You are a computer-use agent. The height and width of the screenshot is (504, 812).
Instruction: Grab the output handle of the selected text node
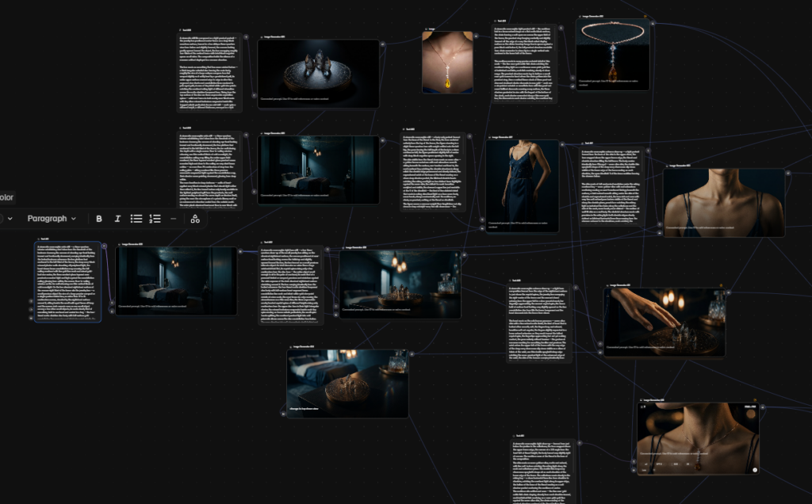pyautogui.click(x=104, y=246)
